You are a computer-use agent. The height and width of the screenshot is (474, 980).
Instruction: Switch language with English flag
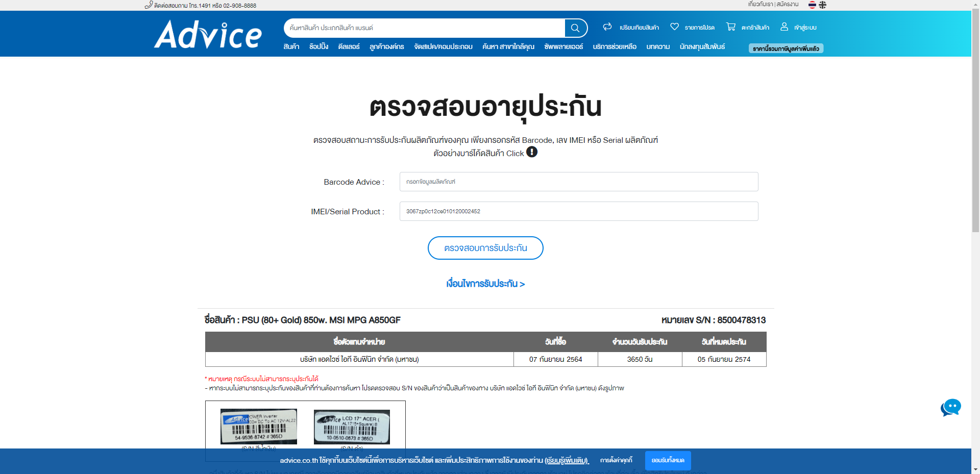(x=822, y=5)
